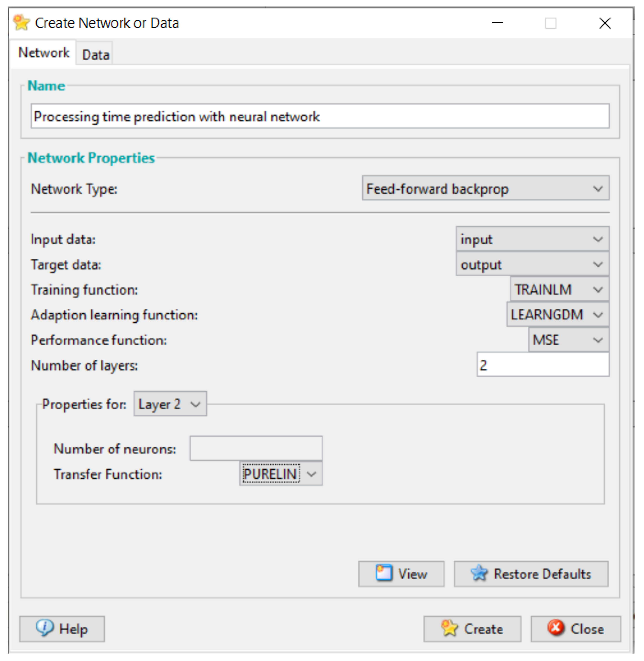Click the Create button
Screen dimensions: 644x661
[472, 629]
